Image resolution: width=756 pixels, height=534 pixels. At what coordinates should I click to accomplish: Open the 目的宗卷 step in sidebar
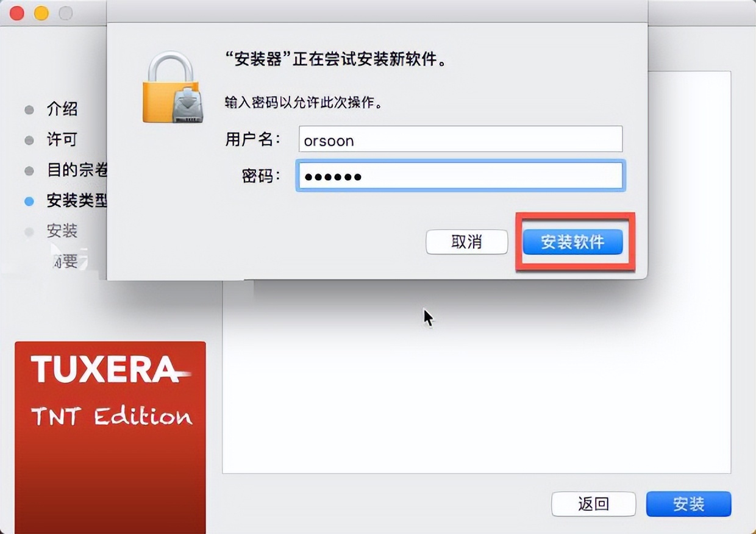coord(77,170)
